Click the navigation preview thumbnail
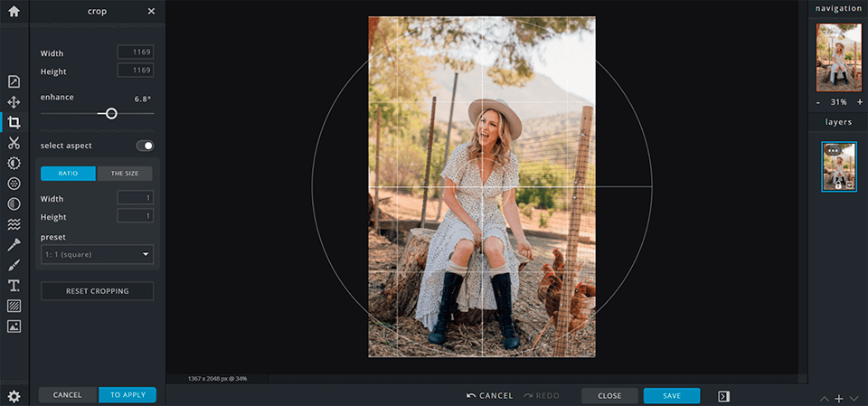Viewport: 868px width, 406px height. click(839, 58)
